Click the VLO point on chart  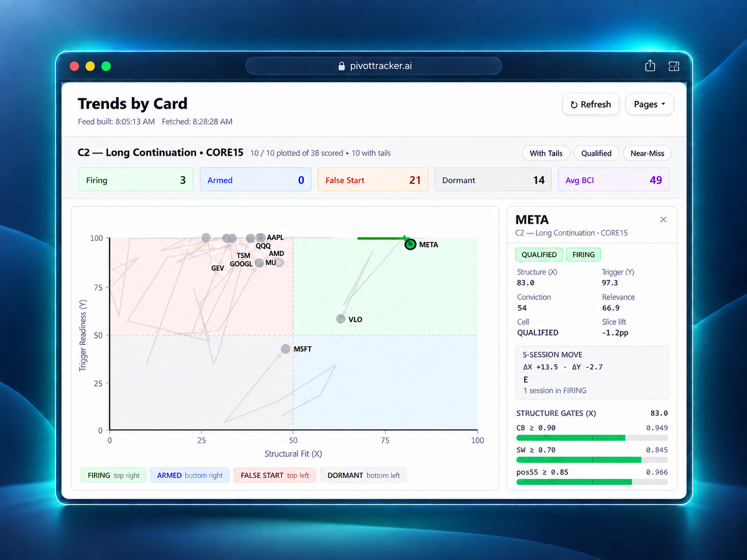340,319
